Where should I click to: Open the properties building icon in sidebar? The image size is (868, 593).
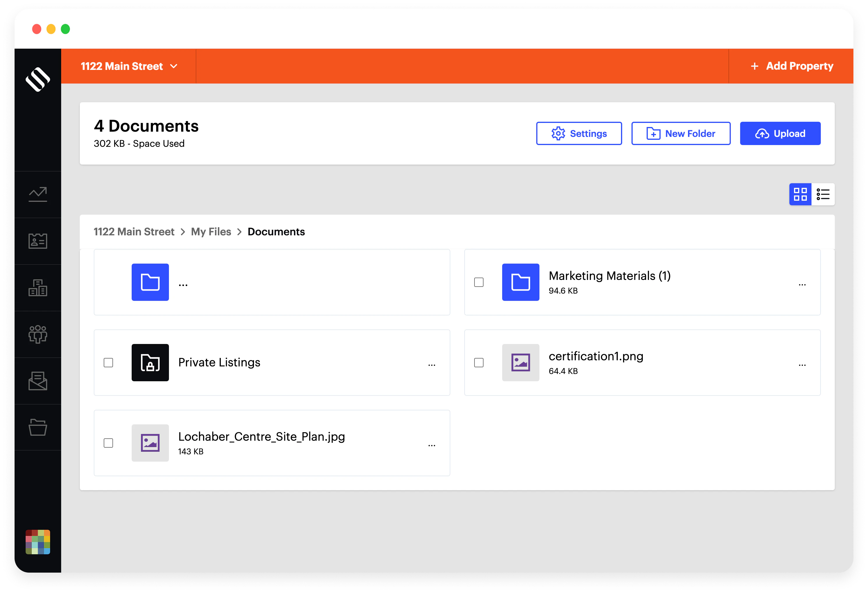coord(38,287)
